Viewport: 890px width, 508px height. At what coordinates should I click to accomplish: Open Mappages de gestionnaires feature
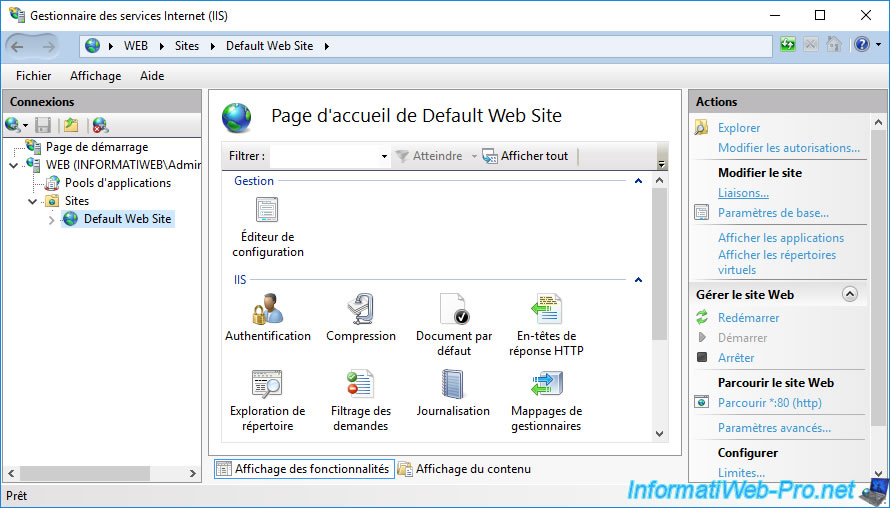[x=546, y=400]
